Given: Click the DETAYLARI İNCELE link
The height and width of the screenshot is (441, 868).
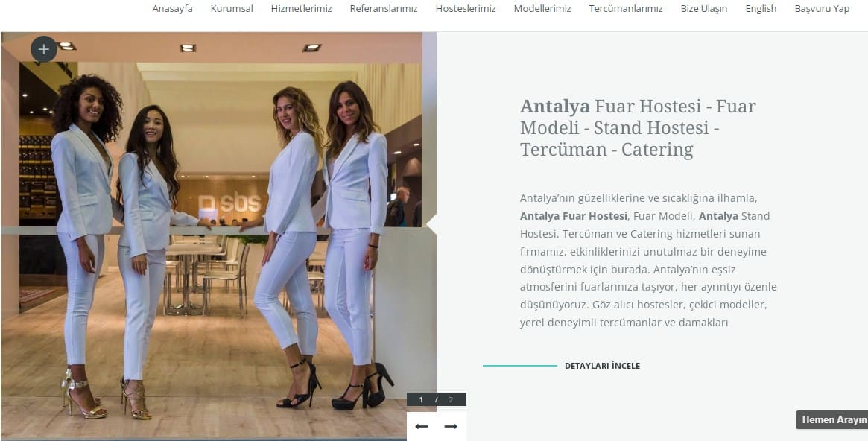Looking at the screenshot, I should point(602,366).
